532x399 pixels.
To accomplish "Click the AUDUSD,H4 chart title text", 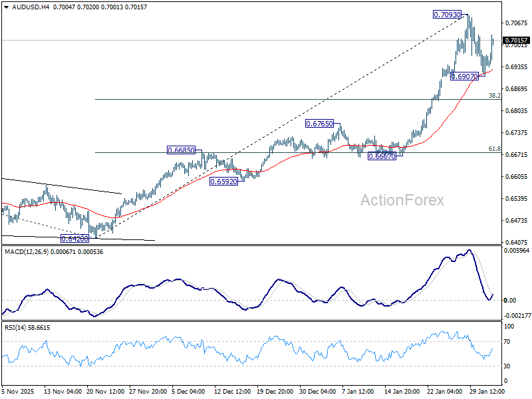I will [31, 7].
